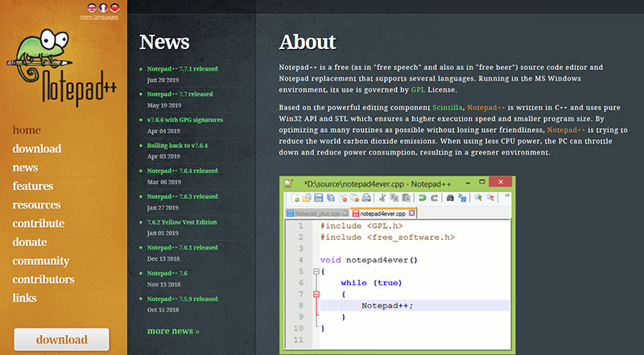Open Rolling back to v7.6.4 news

[177, 146]
